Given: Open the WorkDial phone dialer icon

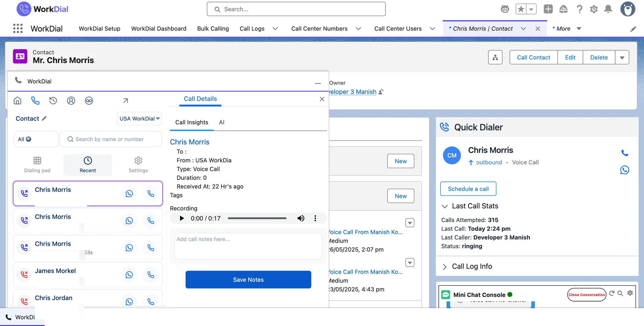Looking at the screenshot, I should coord(35,101).
